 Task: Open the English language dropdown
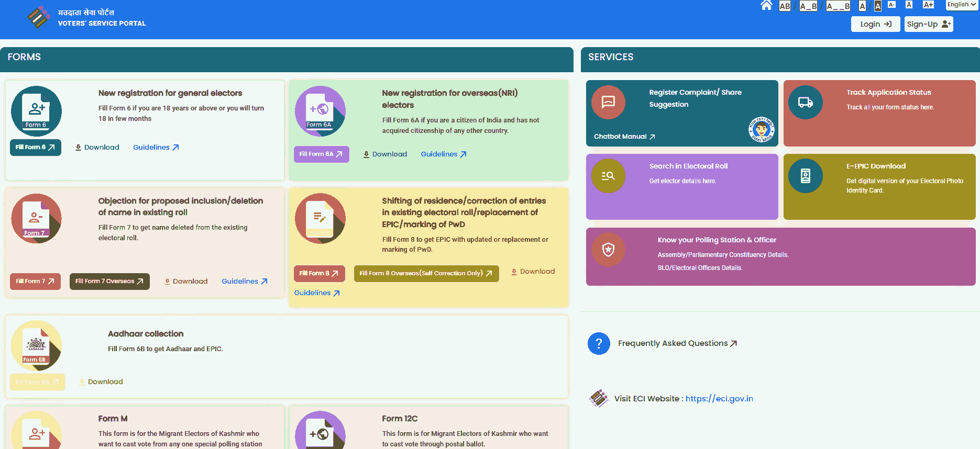tap(962, 5)
